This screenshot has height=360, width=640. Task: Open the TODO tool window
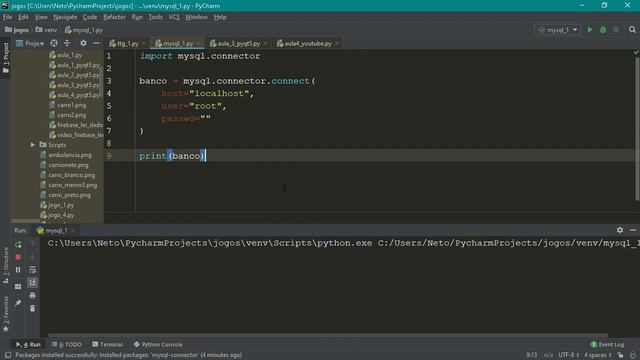[67, 344]
